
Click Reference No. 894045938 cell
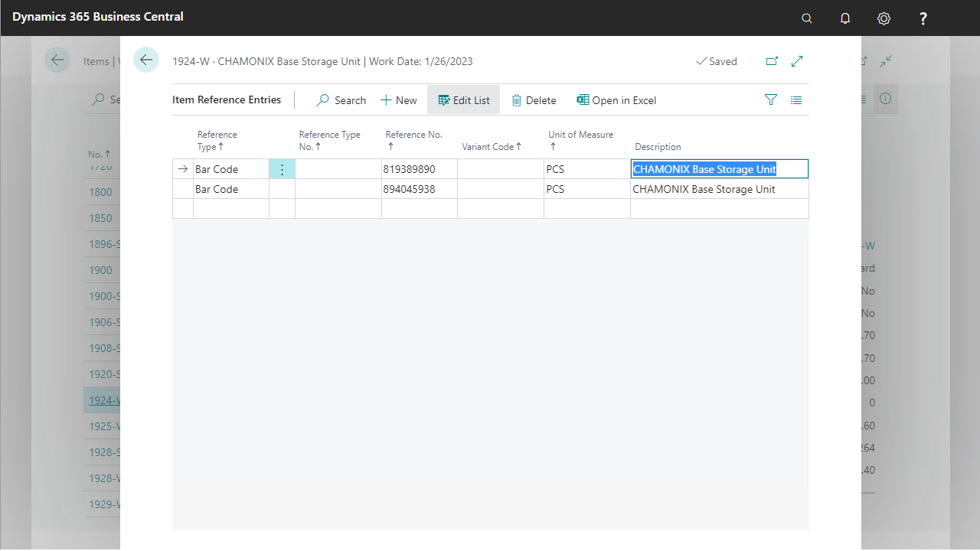tap(420, 189)
